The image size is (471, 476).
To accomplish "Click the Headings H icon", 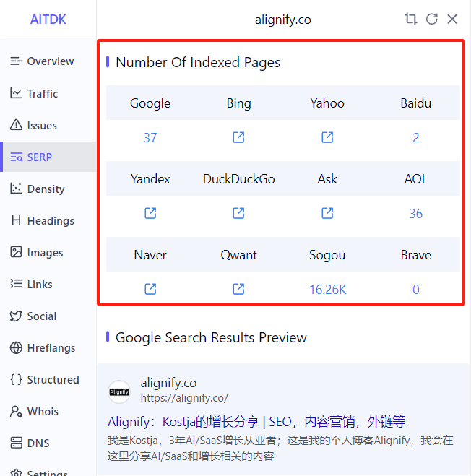I will [x=16, y=220].
